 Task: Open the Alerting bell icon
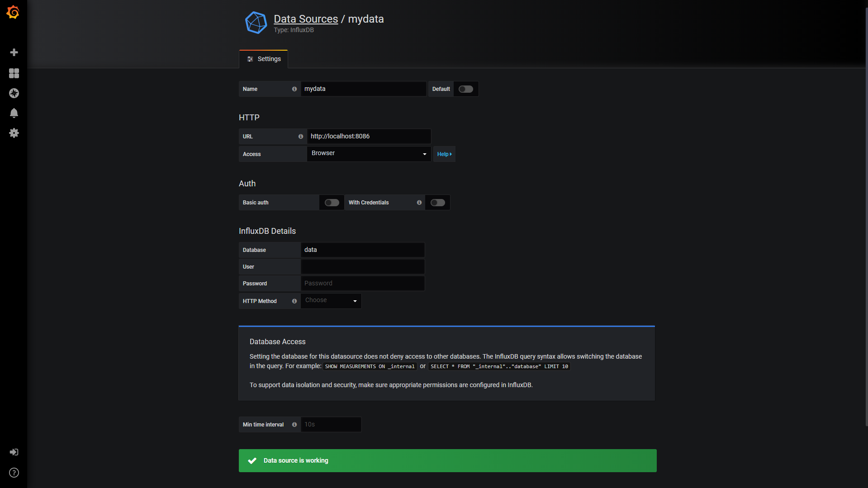click(x=14, y=113)
